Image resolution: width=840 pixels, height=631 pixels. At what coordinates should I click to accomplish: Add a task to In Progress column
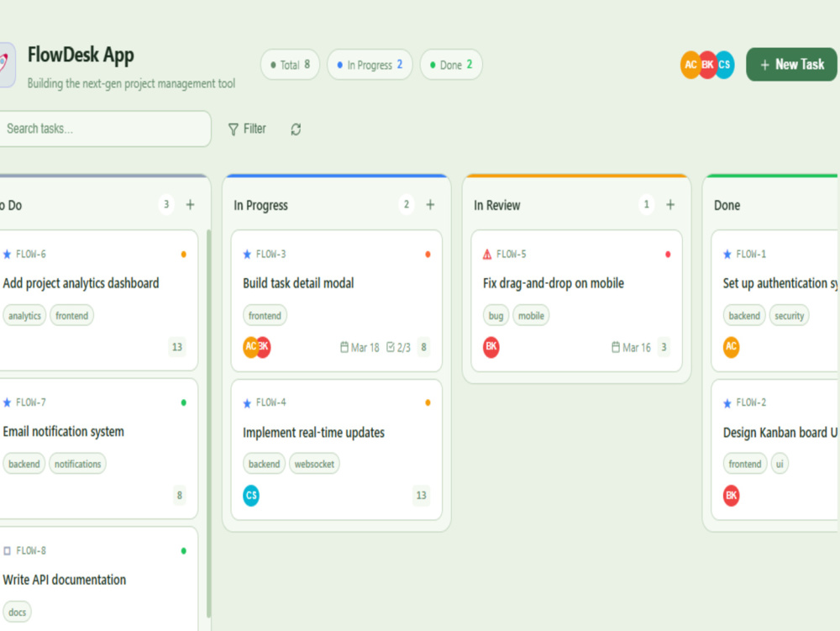(430, 205)
